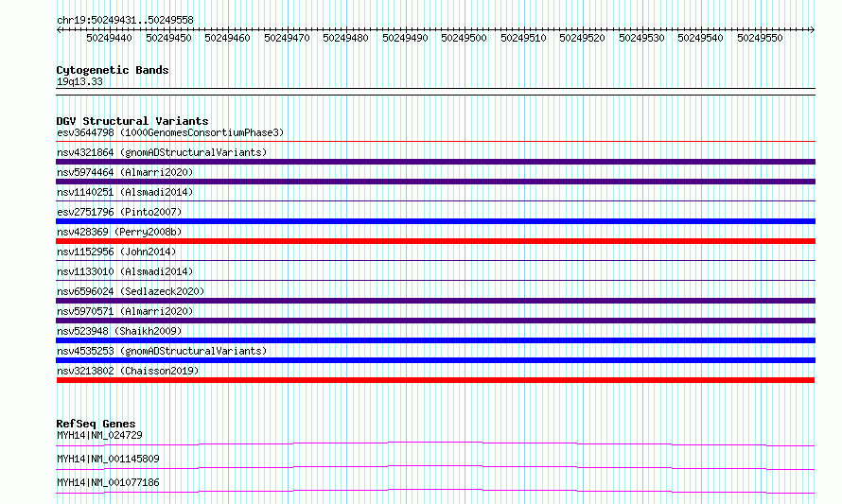842x504 pixels.
Task: Open the nsv5970571 (Almarri2020) label
Action: tap(125, 311)
